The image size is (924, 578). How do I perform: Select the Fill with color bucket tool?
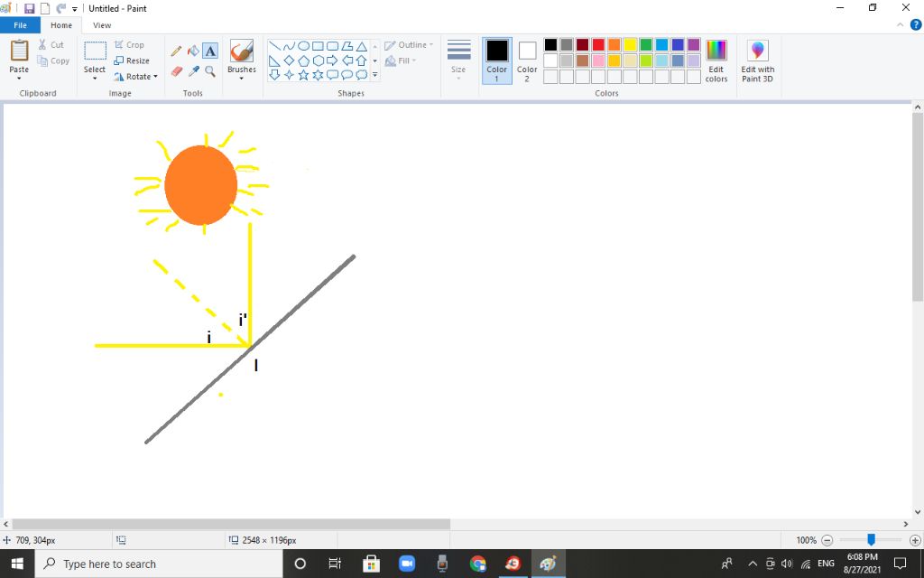(193, 51)
